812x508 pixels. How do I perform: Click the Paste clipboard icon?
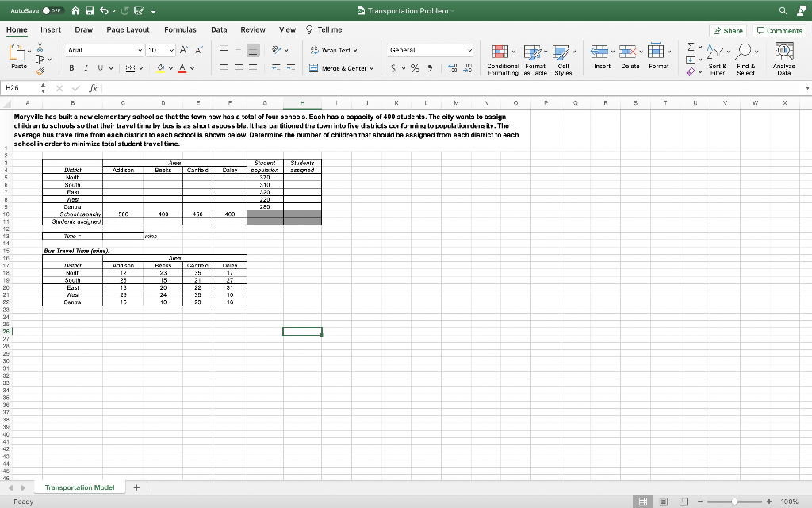pyautogui.click(x=17, y=52)
